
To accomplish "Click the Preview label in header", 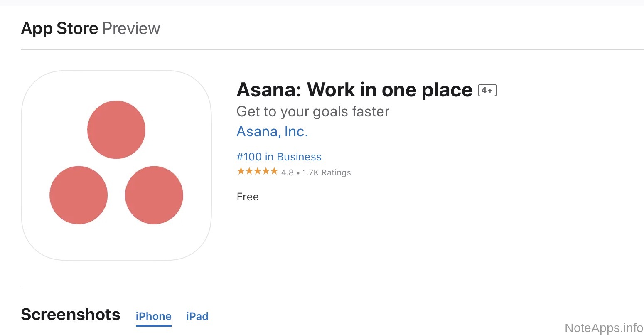I will (x=131, y=28).
